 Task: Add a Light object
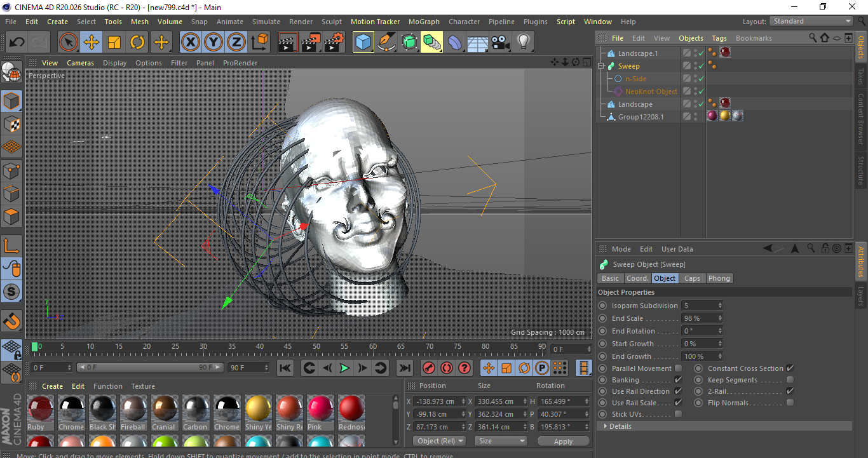tap(524, 43)
